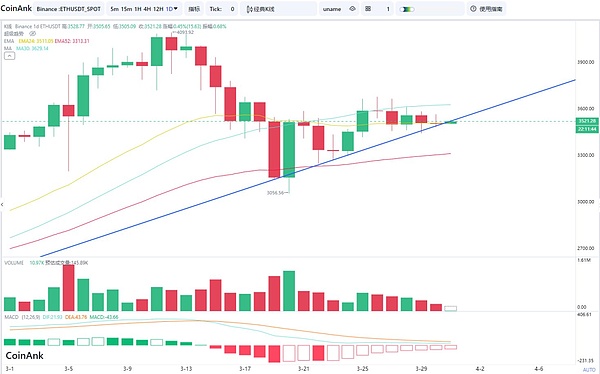
Task: Click the Tick value field
Action: point(232,9)
